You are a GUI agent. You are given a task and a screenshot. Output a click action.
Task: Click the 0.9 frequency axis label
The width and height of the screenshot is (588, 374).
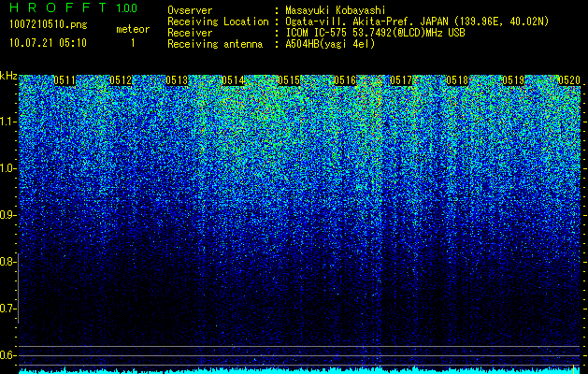pos(7,215)
